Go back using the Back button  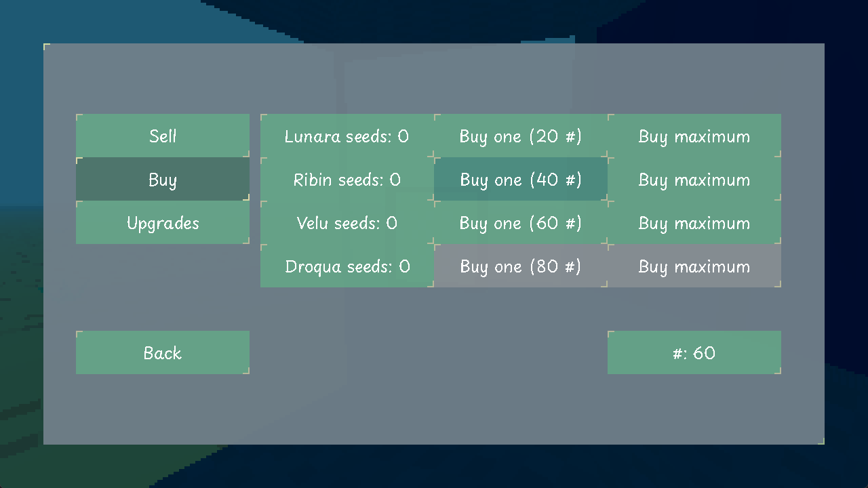tap(163, 352)
